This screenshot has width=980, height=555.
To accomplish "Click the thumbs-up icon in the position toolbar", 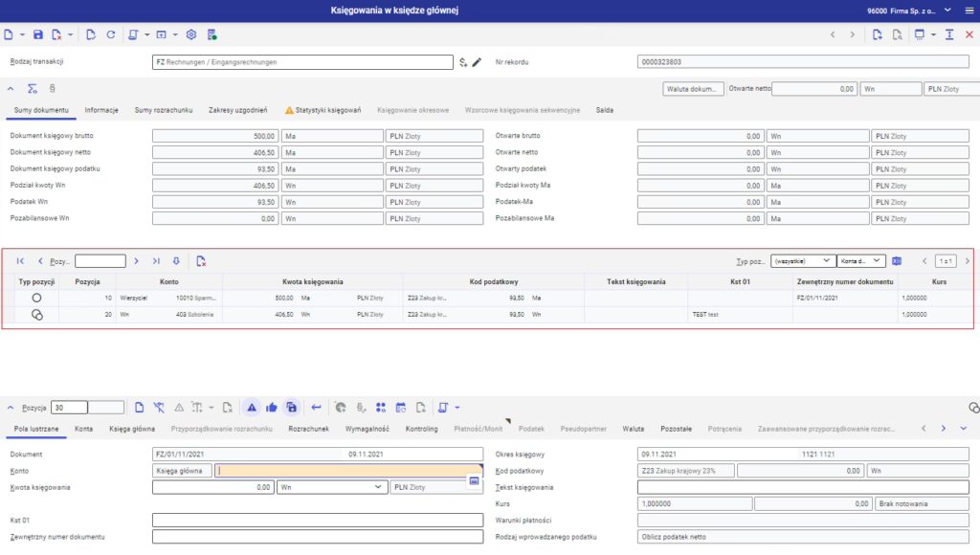I will [x=272, y=407].
